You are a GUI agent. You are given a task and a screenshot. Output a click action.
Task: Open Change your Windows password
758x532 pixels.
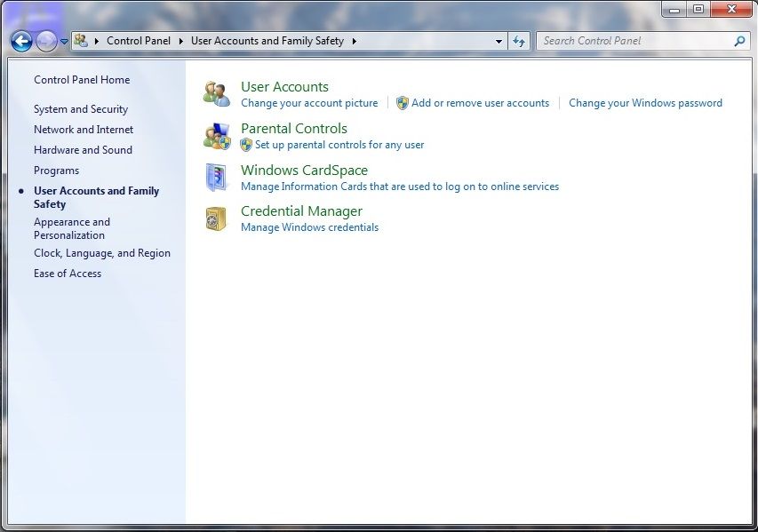coord(644,103)
